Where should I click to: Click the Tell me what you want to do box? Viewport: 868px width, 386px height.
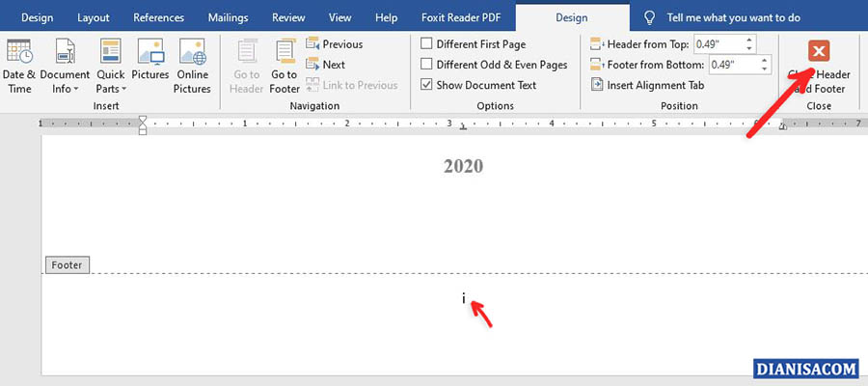pyautogui.click(x=733, y=17)
